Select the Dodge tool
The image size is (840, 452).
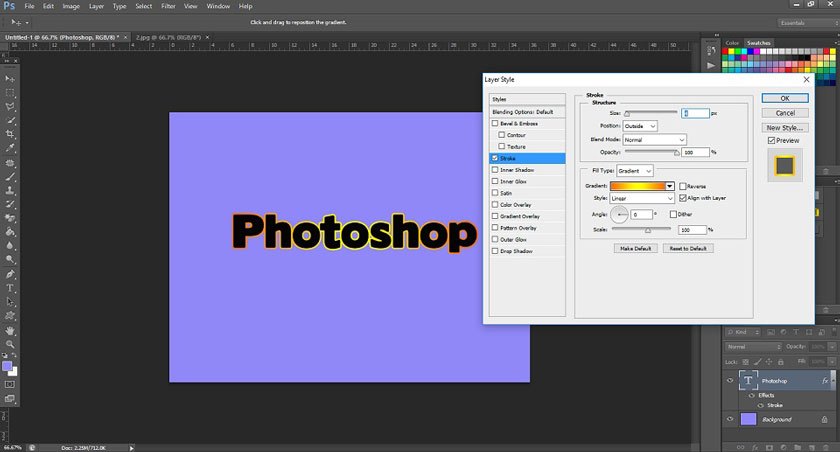[10, 260]
